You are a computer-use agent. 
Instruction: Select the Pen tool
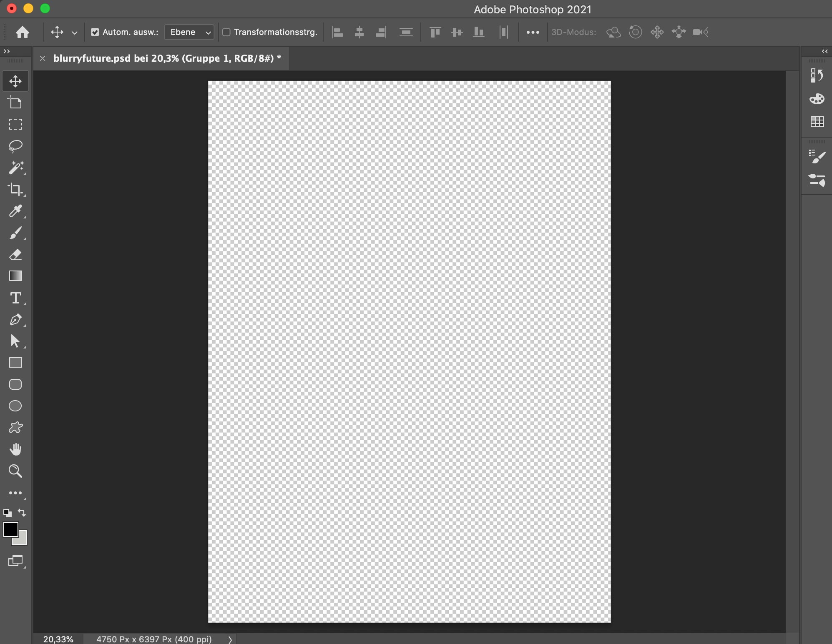[x=15, y=319]
